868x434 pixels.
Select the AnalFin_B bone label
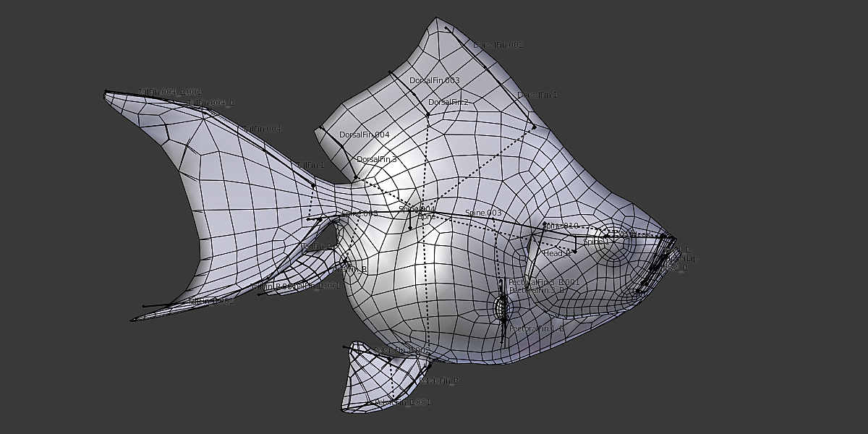coord(349,269)
